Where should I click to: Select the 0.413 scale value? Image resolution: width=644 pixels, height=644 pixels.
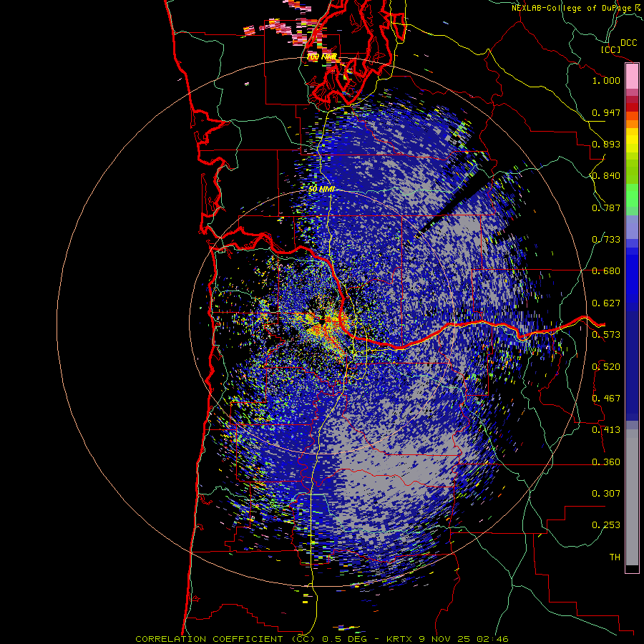pyautogui.click(x=606, y=430)
